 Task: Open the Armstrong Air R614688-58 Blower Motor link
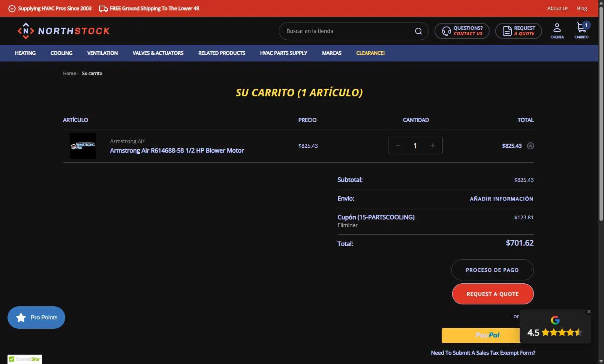tap(177, 150)
